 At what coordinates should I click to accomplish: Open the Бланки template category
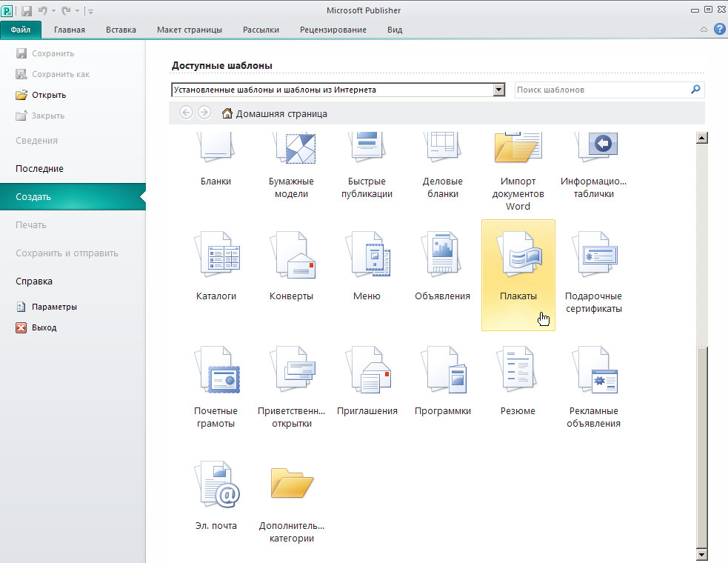point(216,160)
